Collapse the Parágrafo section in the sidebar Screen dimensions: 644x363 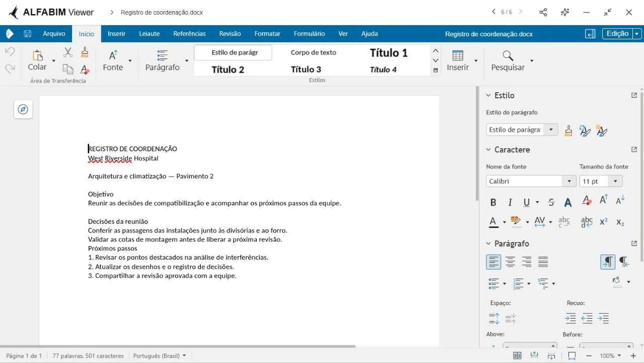click(x=488, y=244)
